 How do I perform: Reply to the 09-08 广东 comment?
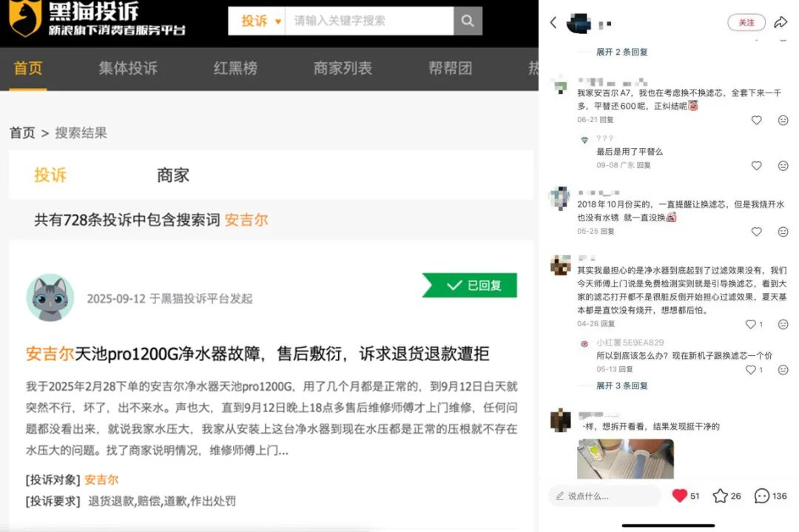(644, 165)
